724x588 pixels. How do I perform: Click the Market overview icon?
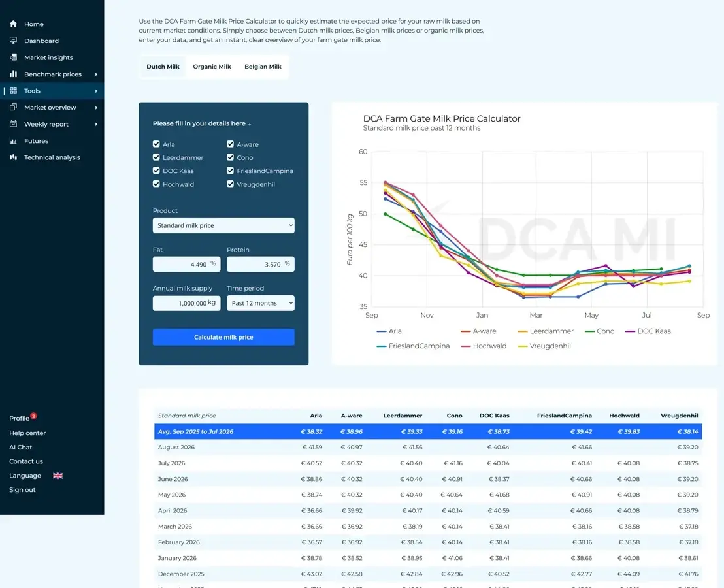point(13,107)
